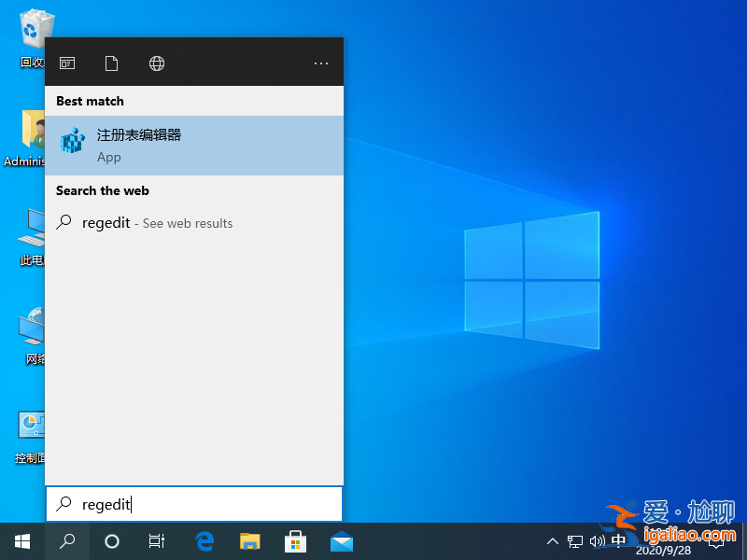Open File Explorer from the taskbar

click(x=249, y=541)
